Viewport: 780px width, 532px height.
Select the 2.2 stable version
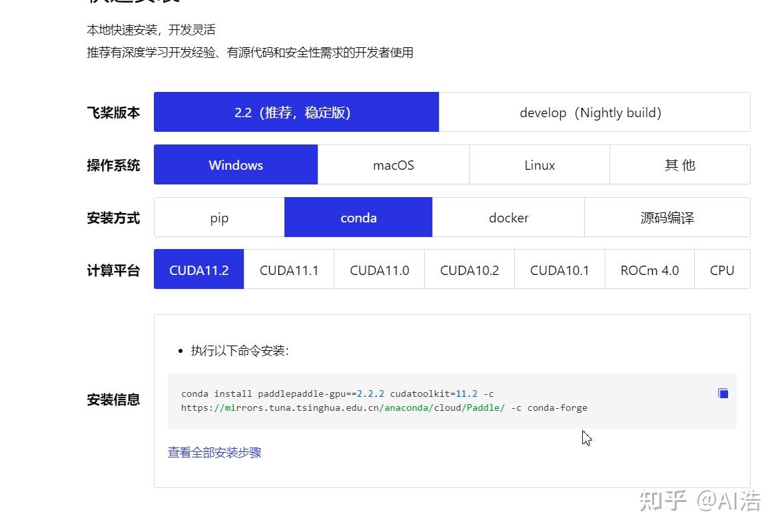click(296, 113)
